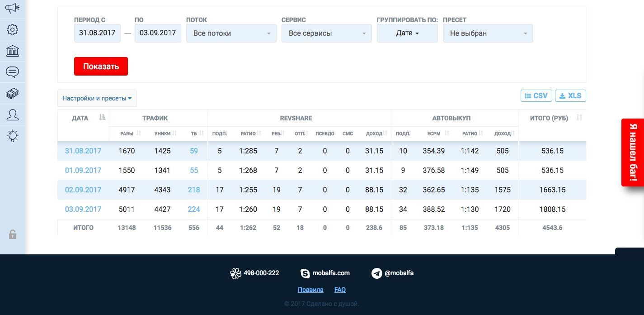
Task: Open the Поток dropdown
Action: point(231,33)
